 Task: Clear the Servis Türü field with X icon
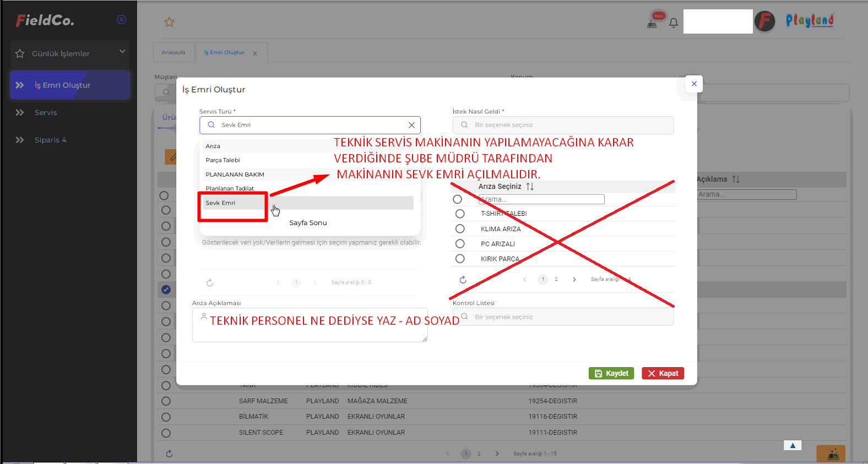pyautogui.click(x=411, y=125)
